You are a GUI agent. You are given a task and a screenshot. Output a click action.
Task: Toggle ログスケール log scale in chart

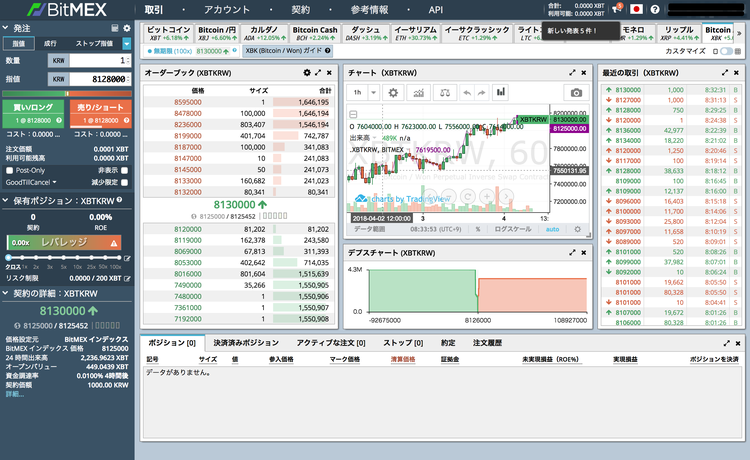513,229
